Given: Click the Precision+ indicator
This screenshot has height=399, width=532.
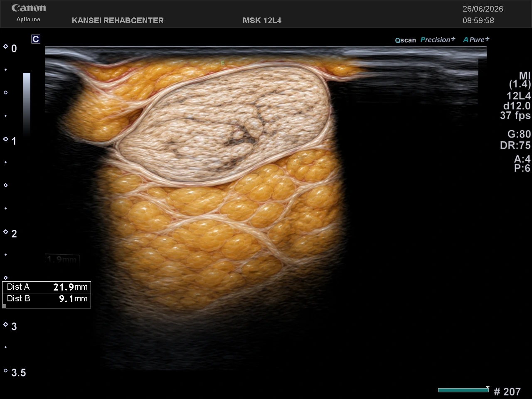Looking at the screenshot, I should coord(438,39).
